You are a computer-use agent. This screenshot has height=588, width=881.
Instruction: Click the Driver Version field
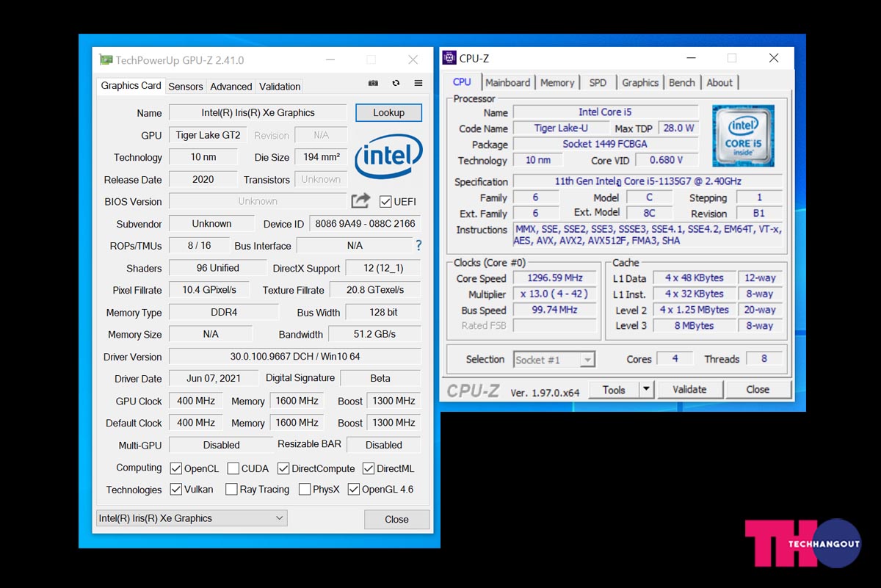tap(295, 357)
